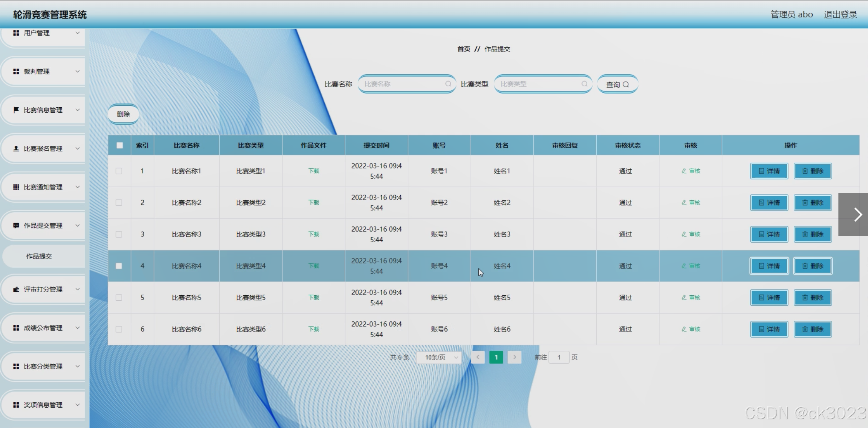The image size is (868, 428).
Task: Click the 比赛类型 search input field
Action: (538, 84)
